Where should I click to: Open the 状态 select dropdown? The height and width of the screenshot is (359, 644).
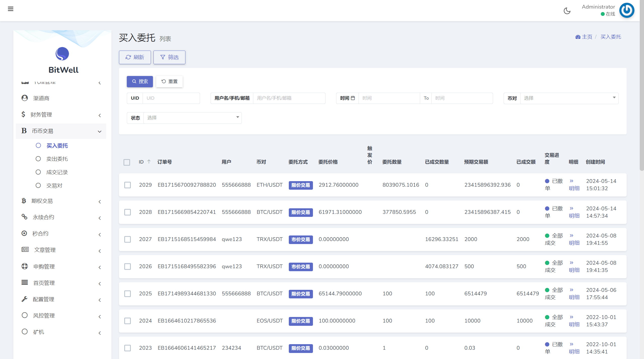pyautogui.click(x=192, y=118)
